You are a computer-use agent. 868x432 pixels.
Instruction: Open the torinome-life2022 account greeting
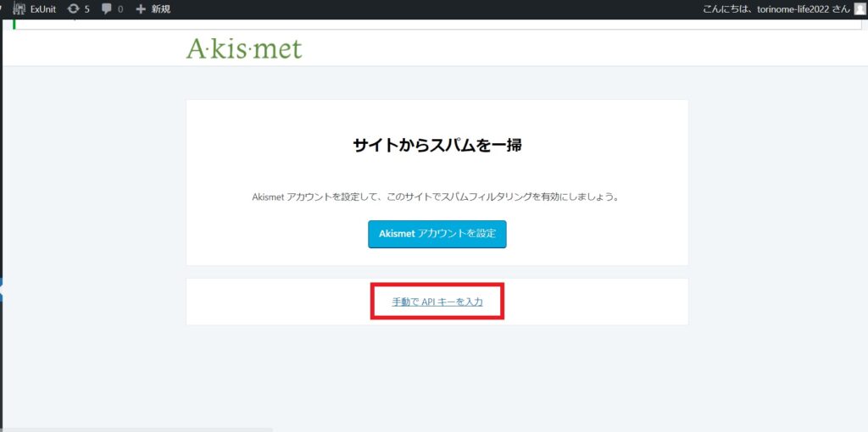pos(776,8)
